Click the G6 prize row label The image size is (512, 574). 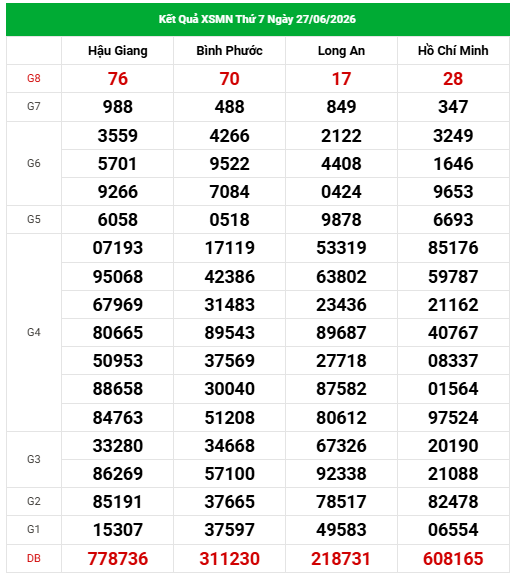point(34,163)
